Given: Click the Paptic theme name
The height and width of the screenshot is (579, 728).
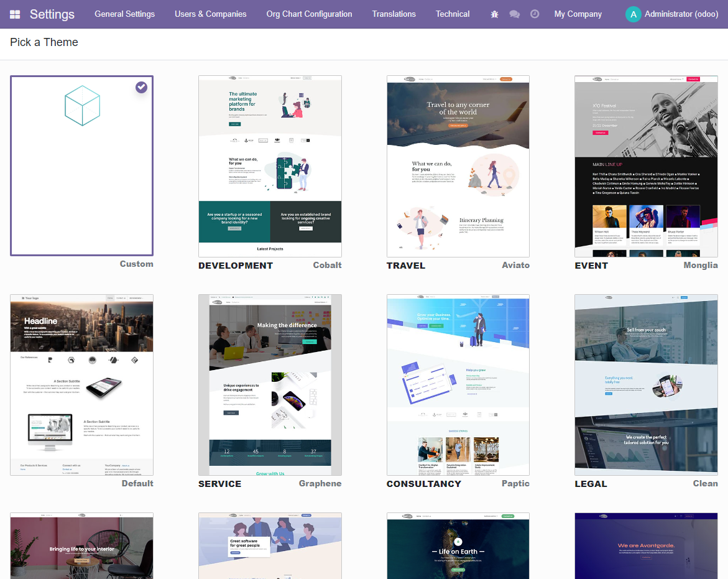Looking at the screenshot, I should click(x=515, y=483).
